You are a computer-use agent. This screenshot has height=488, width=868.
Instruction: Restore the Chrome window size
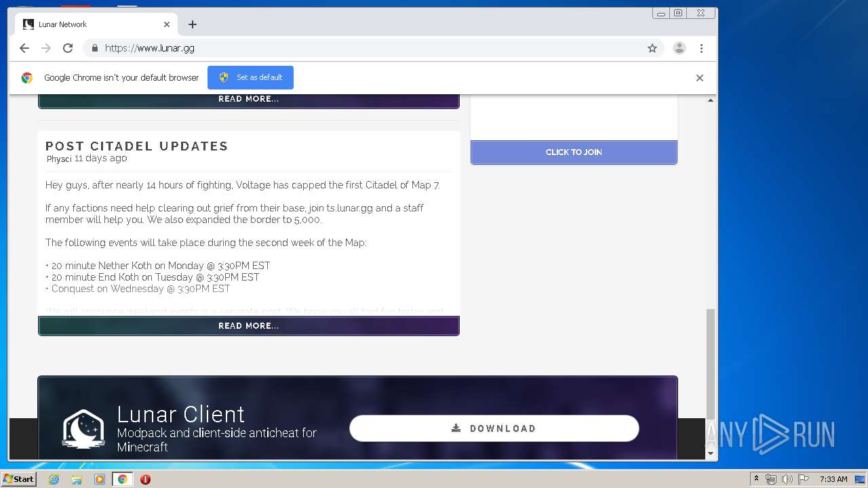pyautogui.click(x=678, y=13)
